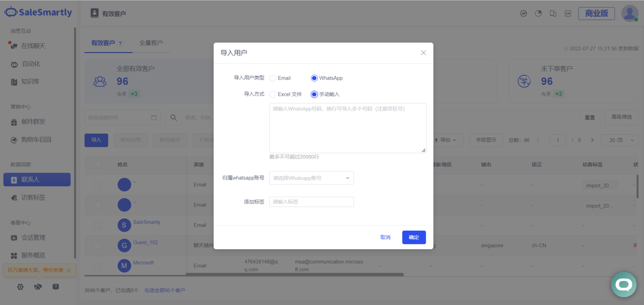
Task: Click the calendar icon in 筛选创建时间 field
Action: (154, 118)
